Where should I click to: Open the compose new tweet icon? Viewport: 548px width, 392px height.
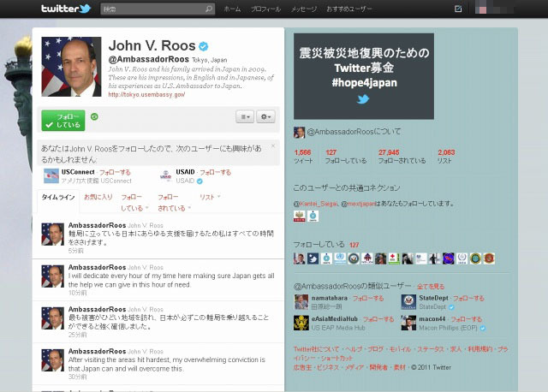(x=458, y=9)
